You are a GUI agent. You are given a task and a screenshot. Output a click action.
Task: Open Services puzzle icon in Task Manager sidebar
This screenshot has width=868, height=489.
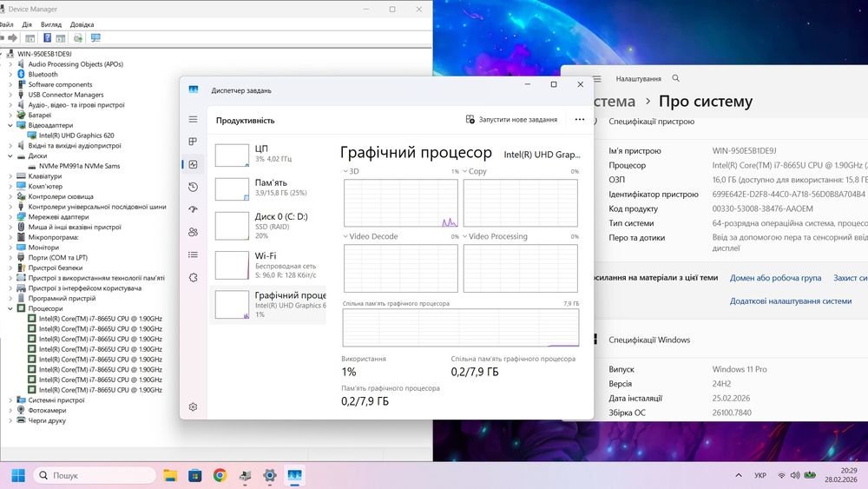coord(193,277)
